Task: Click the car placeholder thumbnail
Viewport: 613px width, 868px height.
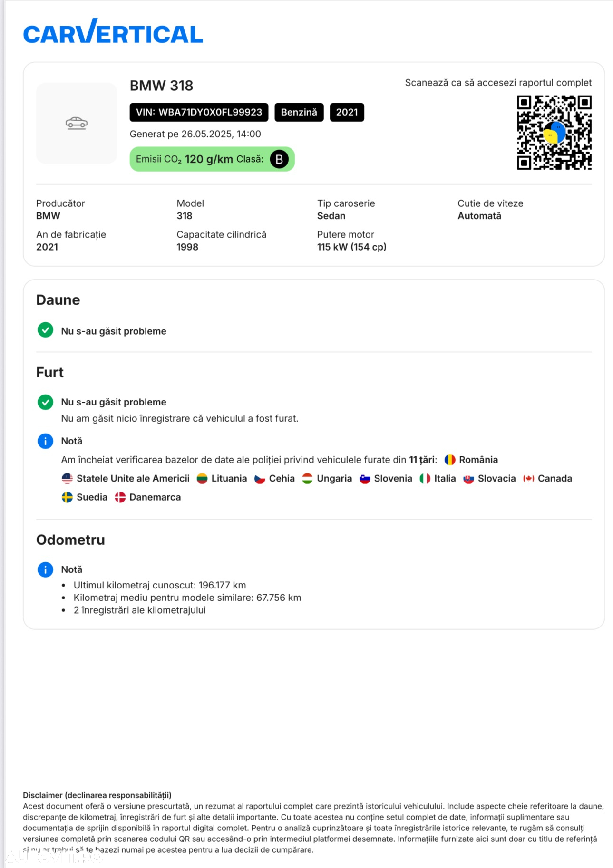Action: (77, 124)
